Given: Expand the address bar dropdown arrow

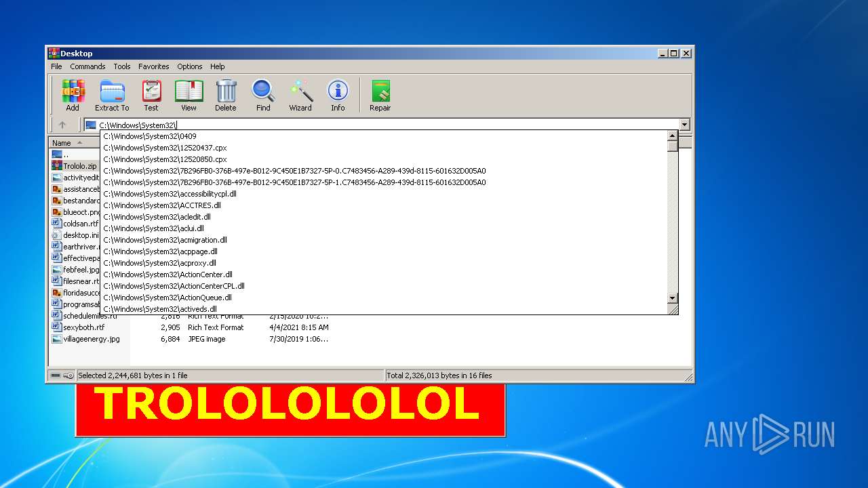Looking at the screenshot, I should point(684,125).
